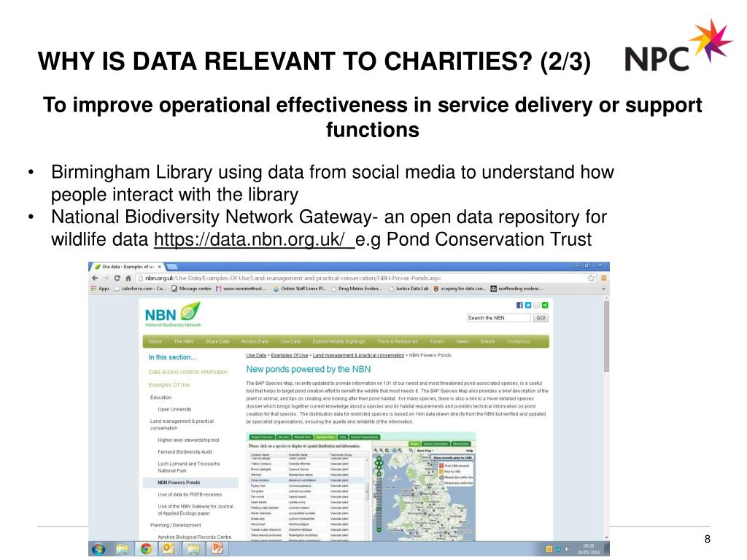Screen dimensions: 747x560
Task: Open the Message centre bookmark
Action: (x=191, y=289)
